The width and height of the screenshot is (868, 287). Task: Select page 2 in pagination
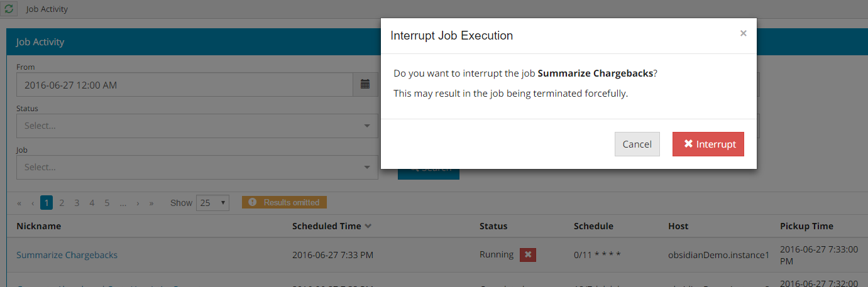point(62,203)
